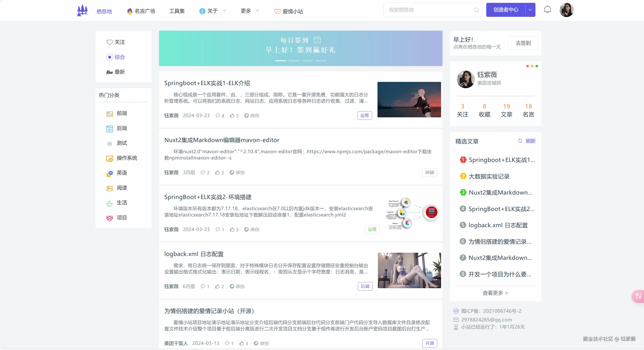Open the comment icon on the Springboot+ELK article
Screen dimensions: 644x350
coord(217,116)
